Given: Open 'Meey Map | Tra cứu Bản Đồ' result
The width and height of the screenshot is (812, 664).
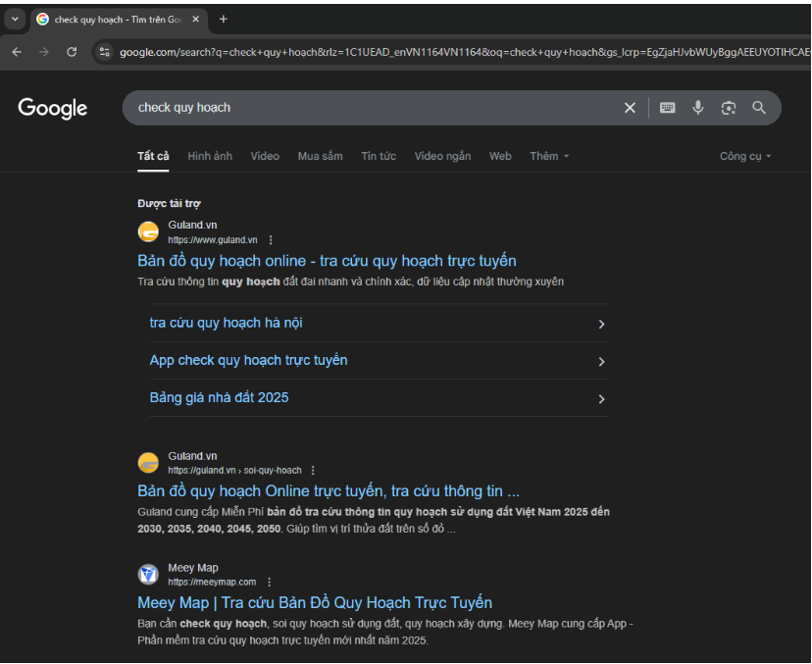Looking at the screenshot, I should click(315, 603).
